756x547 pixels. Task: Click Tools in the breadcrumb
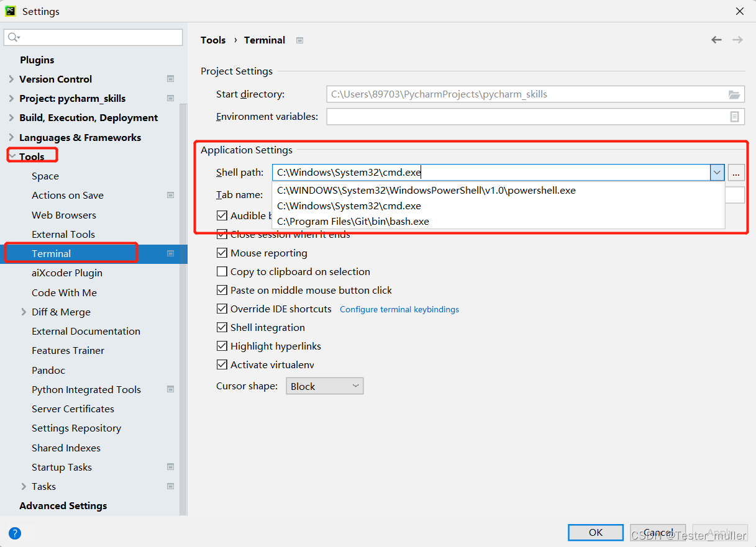[x=213, y=40]
